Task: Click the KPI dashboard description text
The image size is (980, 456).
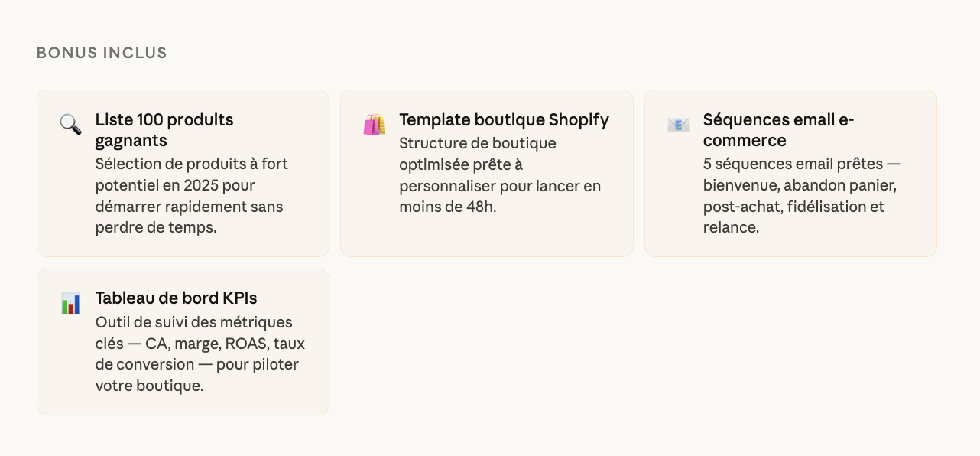Action: point(200,354)
